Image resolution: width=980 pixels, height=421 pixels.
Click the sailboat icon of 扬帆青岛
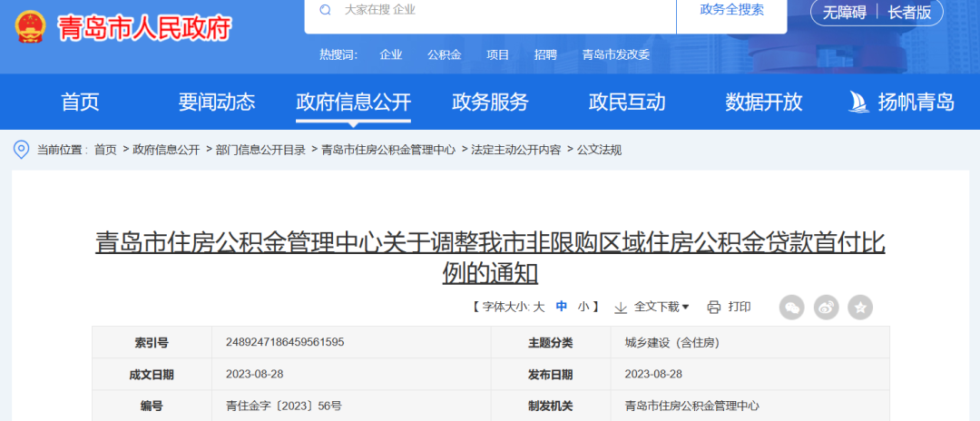858,102
